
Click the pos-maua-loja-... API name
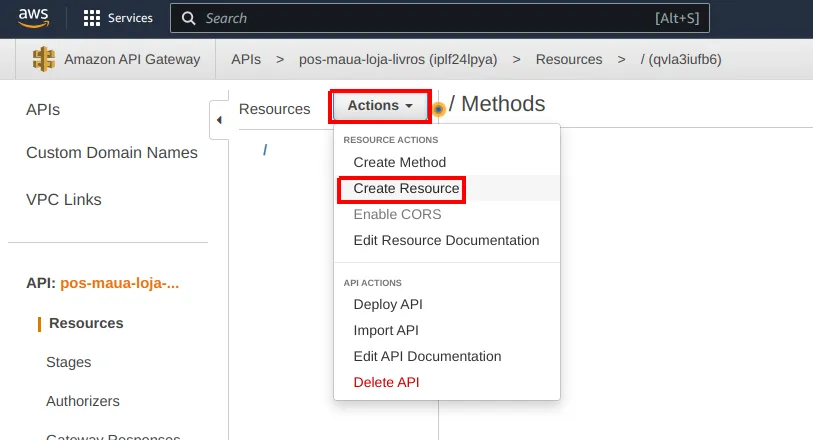click(119, 283)
